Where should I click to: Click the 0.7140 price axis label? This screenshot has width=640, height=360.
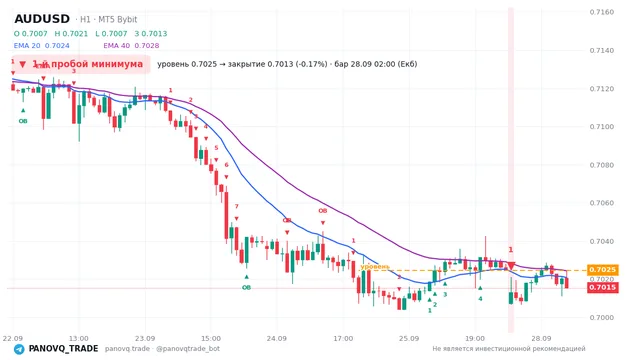point(602,50)
